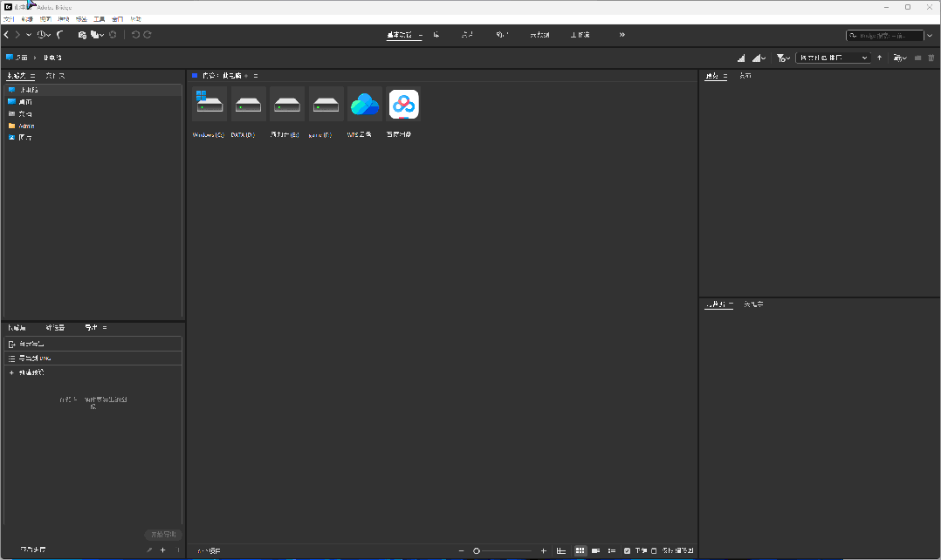The width and height of the screenshot is (941, 560).
Task: Open the 视图 (View) menu
Action: coord(45,19)
